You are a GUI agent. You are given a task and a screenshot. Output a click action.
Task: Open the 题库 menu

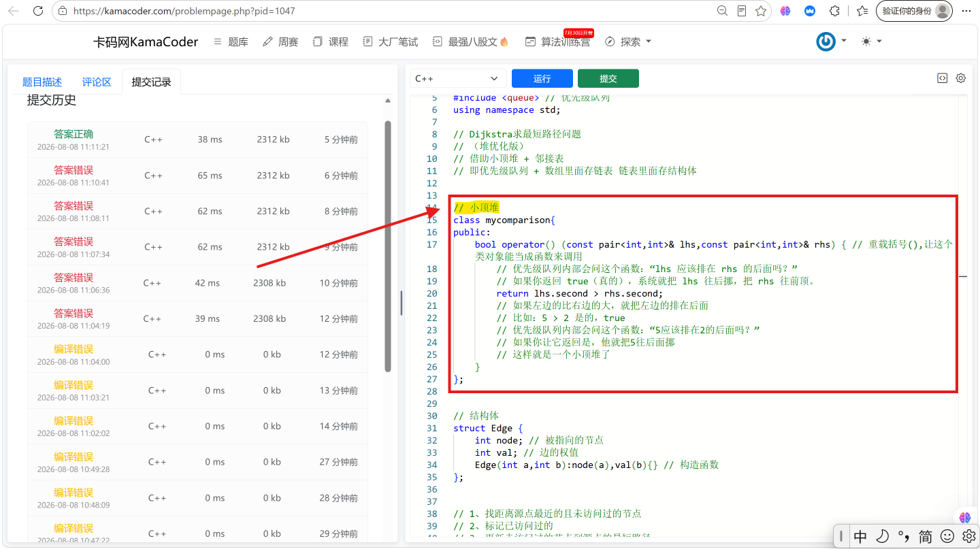231,41
